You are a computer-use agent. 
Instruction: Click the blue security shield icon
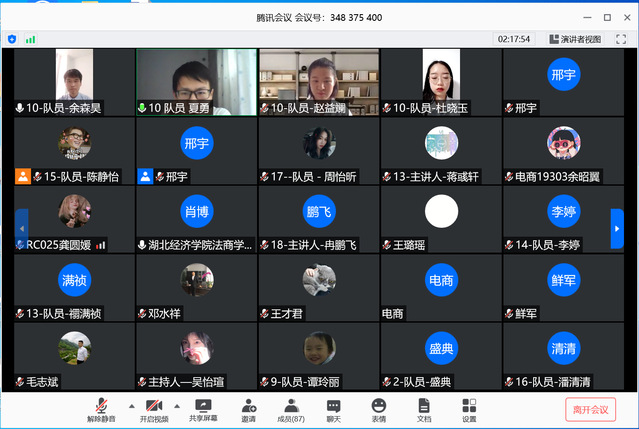[x=12, y=39]
